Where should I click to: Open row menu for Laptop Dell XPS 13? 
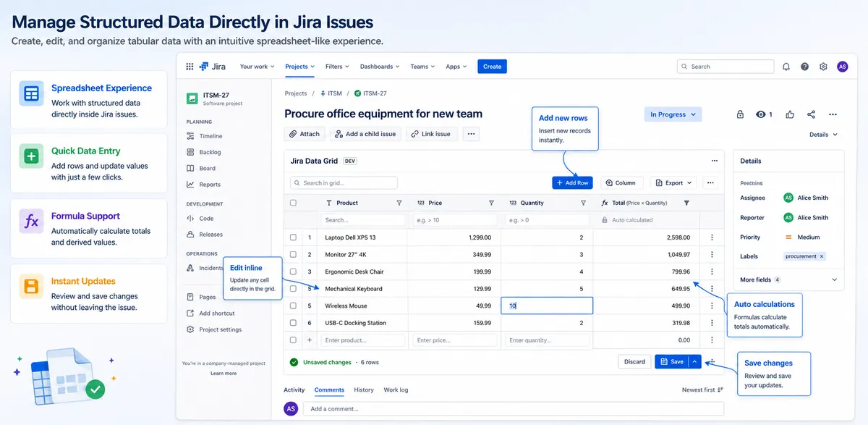[x=712, y=237]
